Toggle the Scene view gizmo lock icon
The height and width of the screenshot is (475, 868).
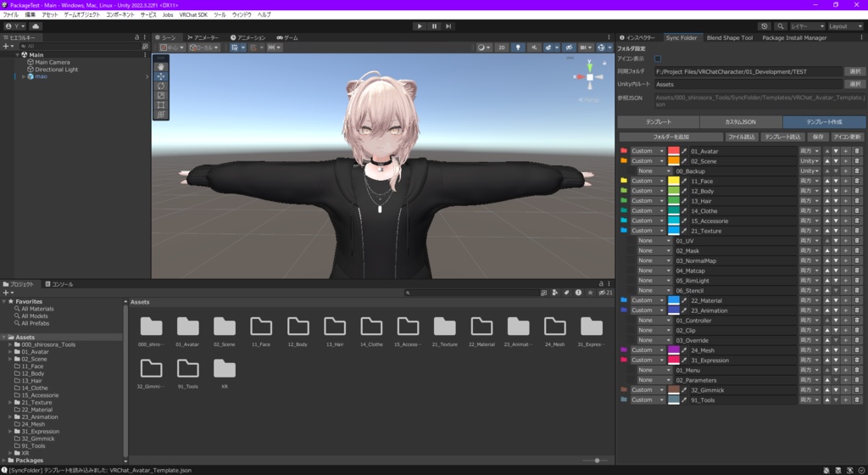tap(604, 63)
